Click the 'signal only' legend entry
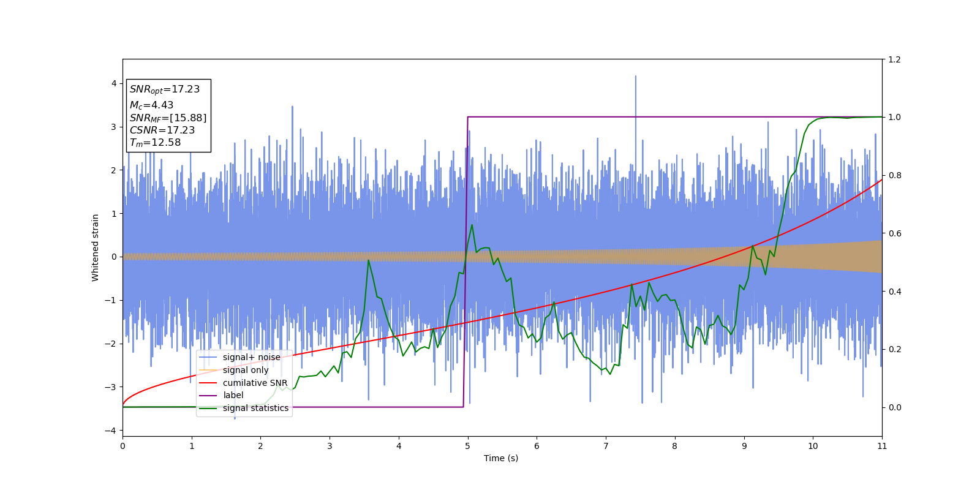 (246, 370)
